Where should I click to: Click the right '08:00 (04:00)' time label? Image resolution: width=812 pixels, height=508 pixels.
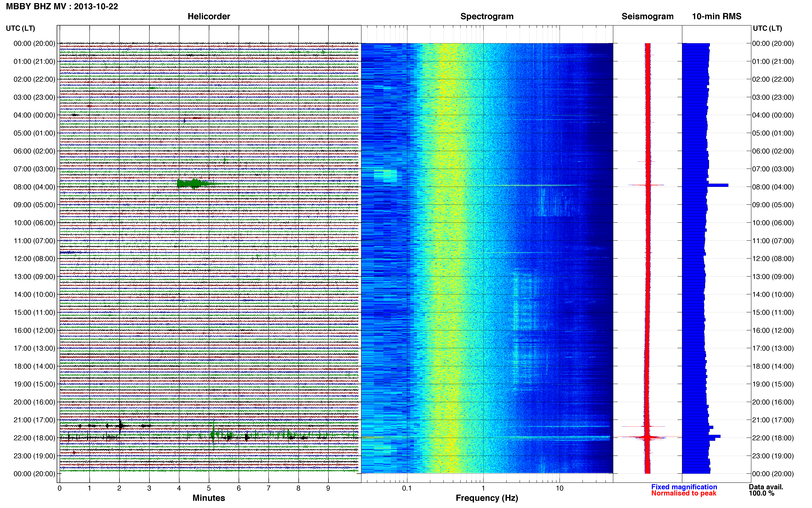[773, 187]
